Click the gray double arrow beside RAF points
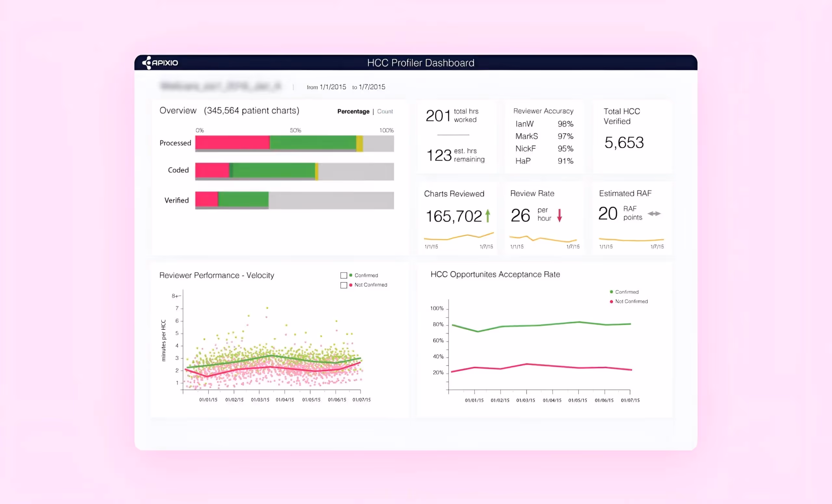 [x=655, y=214]
